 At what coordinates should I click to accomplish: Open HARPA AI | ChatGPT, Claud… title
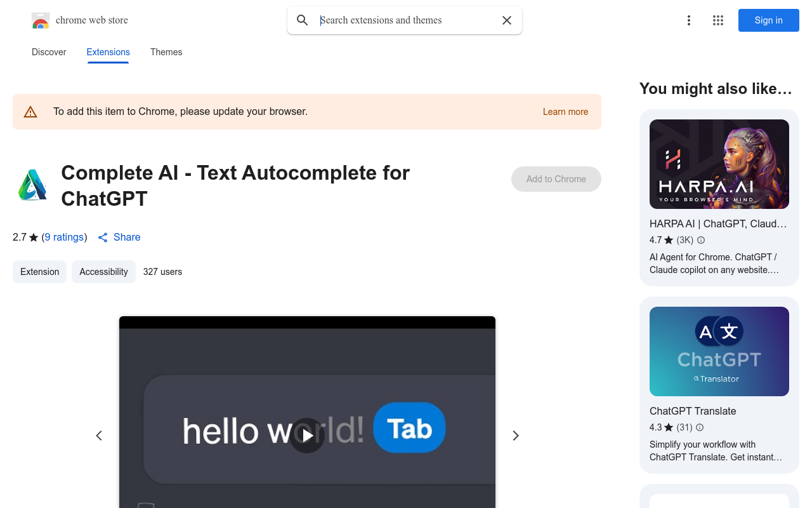point(718,224)
